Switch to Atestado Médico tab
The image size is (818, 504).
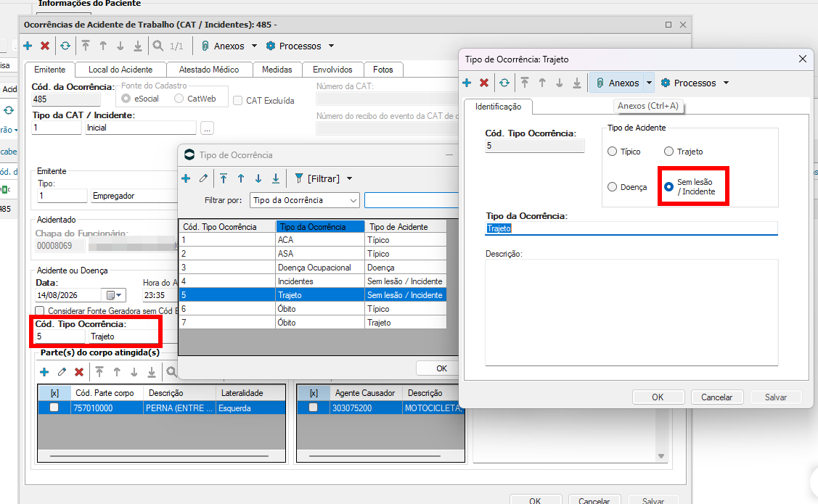tap(209, 70)
